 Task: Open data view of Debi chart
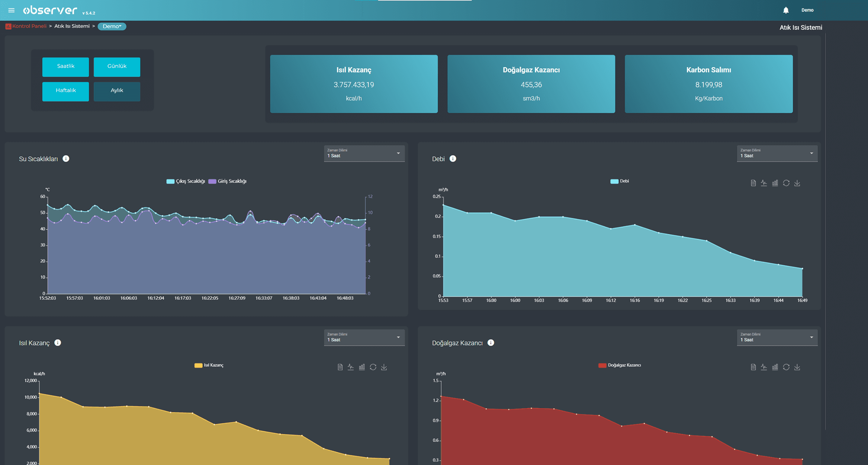(753, 183)
